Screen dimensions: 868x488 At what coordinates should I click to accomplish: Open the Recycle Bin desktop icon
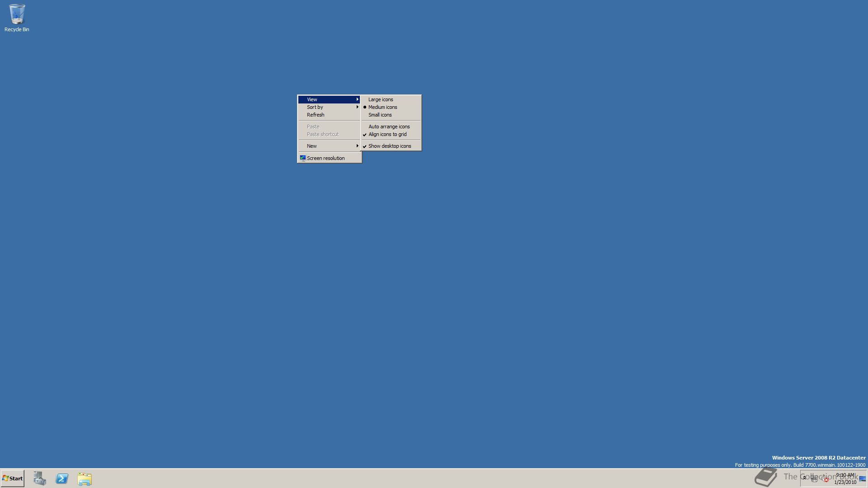click(x=17, y=18)
